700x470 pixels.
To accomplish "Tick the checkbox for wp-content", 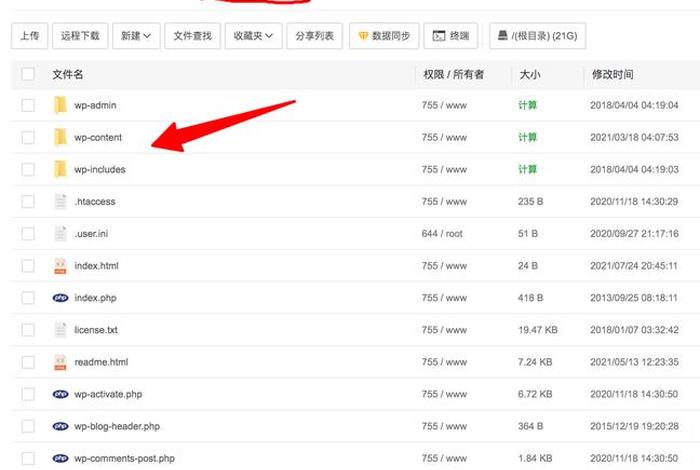I will [28, 137].
